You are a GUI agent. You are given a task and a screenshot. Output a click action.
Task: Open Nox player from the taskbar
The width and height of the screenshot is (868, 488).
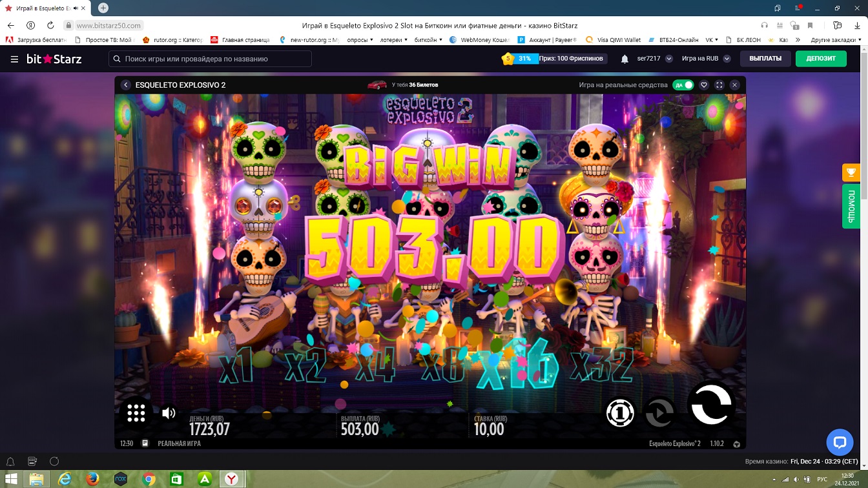coord(120,479)
